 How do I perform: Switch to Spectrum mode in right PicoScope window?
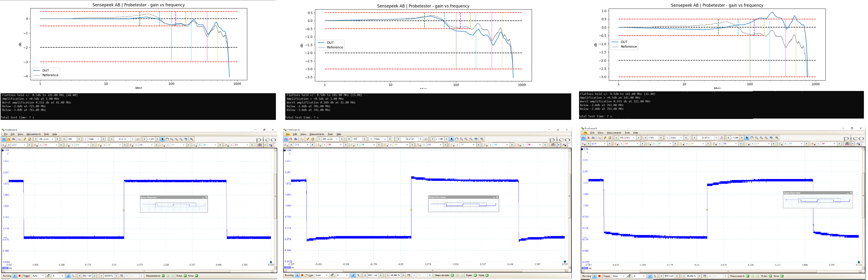[593, 138]
